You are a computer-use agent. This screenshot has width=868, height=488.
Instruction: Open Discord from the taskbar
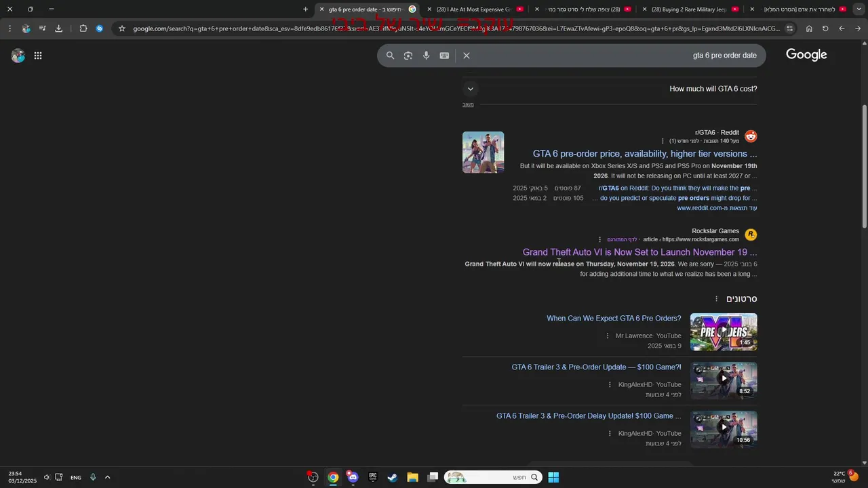353,477
